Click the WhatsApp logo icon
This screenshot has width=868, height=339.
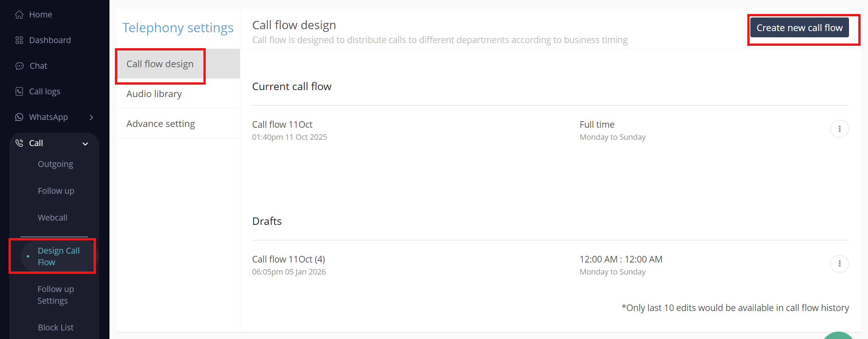click(19, 117)
